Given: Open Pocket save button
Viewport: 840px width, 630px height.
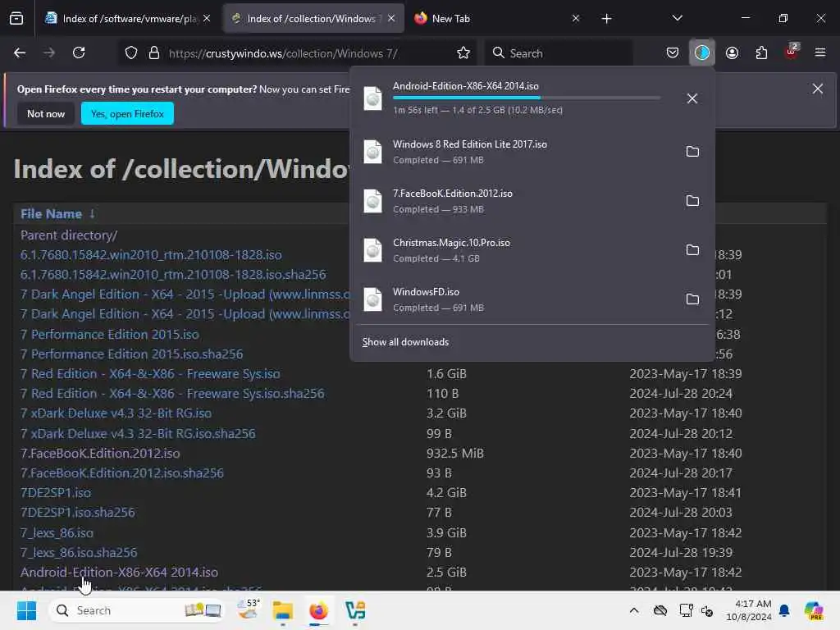Looking at the screenshot, I should pyautogui.click(x=673, y=52).
